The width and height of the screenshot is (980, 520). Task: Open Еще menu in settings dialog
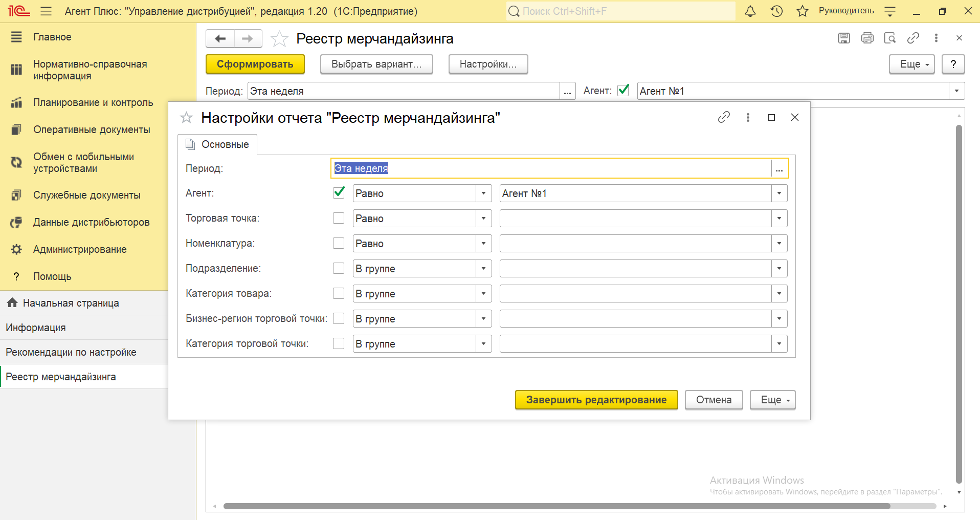coord(772,400)
